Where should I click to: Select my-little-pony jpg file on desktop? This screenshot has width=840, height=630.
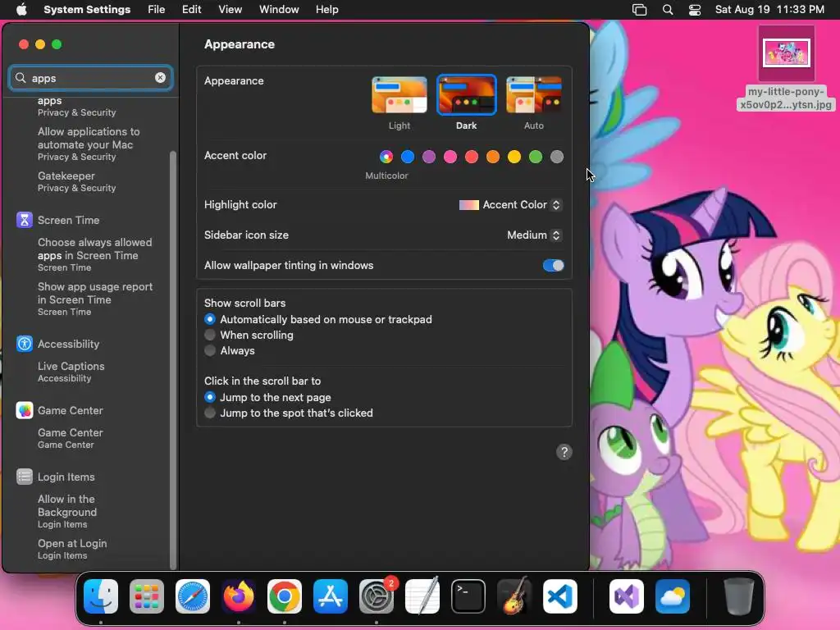pos(786,70)
